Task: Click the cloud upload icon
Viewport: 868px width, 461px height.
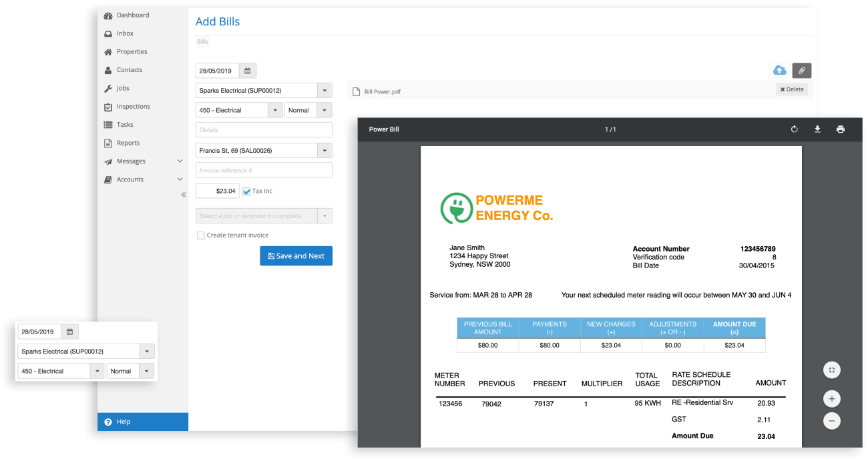Action: tap(779, 70)
